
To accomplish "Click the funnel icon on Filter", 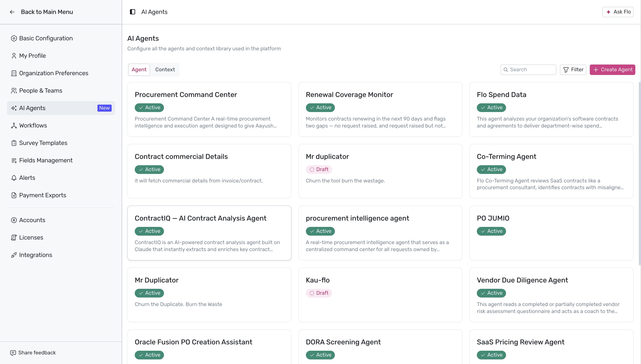I will point(566,70).
